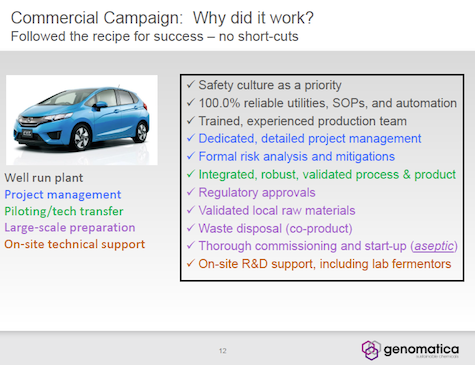
Task: Click "100.0% reliable utilities, SOPs, and automation"
Action: [x=328, y=103]
